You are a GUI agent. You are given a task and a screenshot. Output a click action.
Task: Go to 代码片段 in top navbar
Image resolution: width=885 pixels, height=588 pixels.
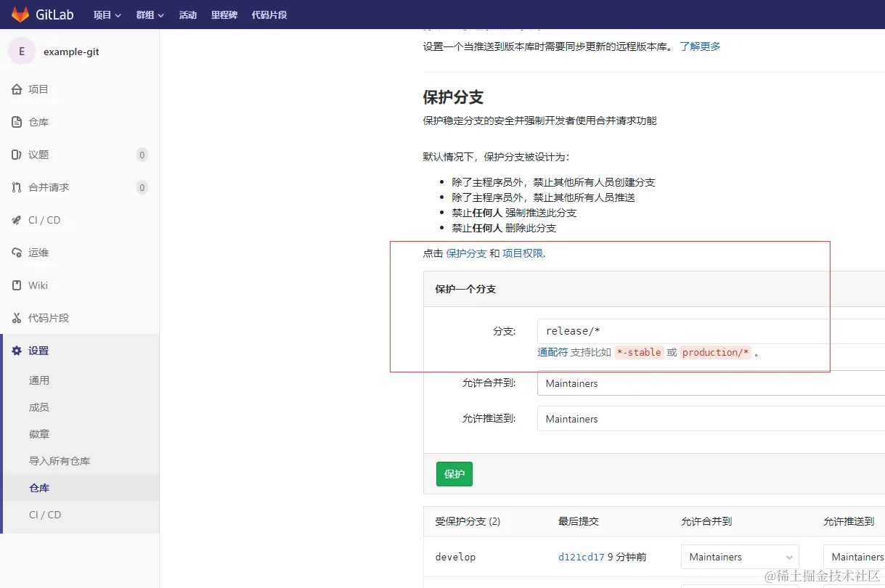tap(269, 15)
